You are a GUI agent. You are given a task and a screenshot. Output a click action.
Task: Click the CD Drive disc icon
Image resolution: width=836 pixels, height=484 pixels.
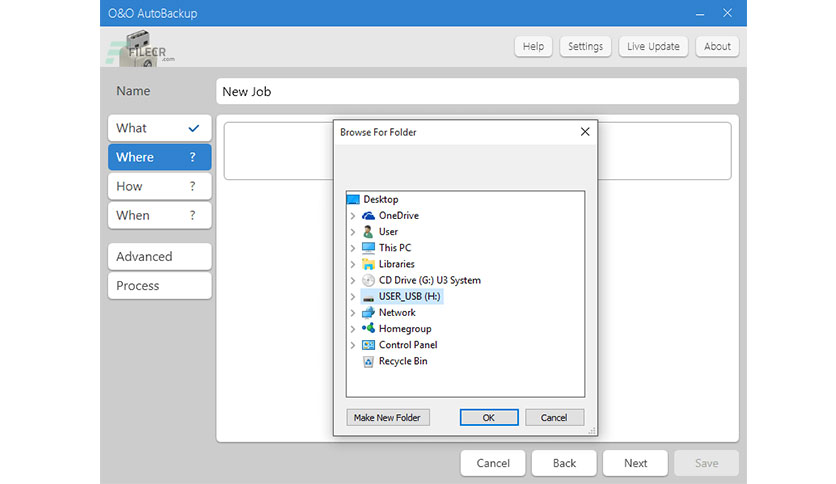[x=368, y=280]
